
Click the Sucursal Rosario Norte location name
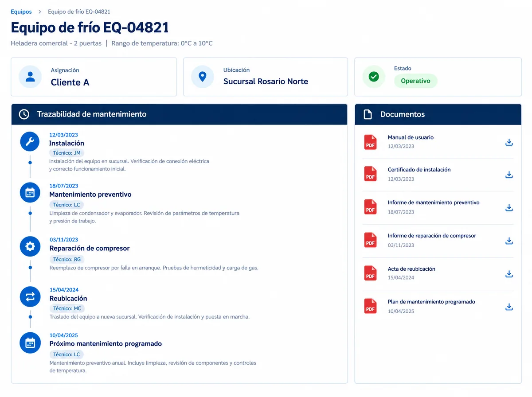coord(266,82)
